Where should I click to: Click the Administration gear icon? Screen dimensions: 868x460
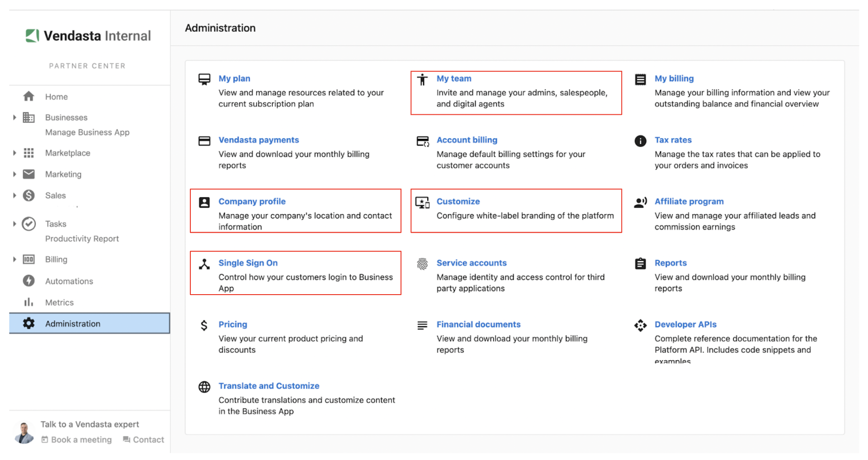click(29, 323)
